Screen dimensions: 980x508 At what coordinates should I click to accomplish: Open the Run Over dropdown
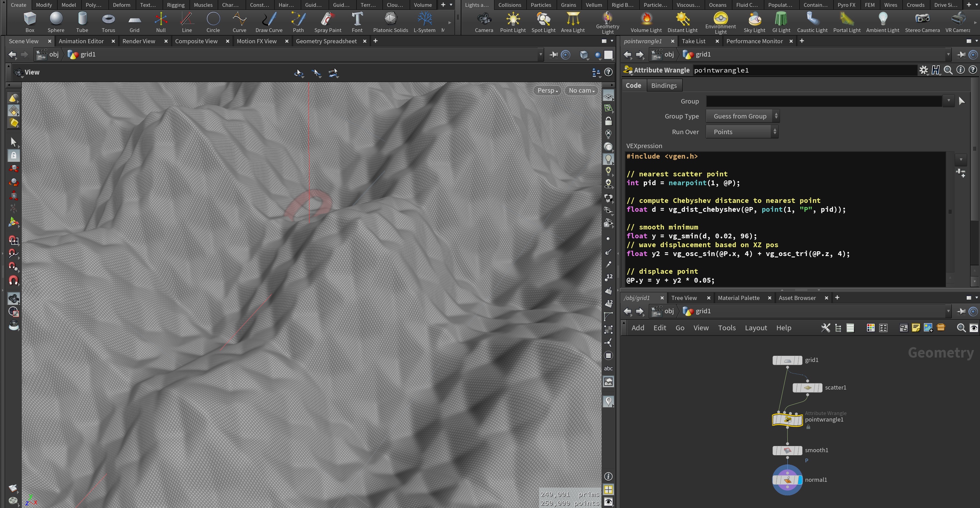pos(741,132)
